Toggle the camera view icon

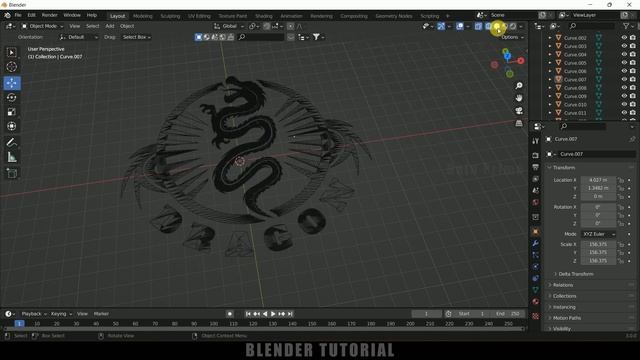click(x=519, y=111)
